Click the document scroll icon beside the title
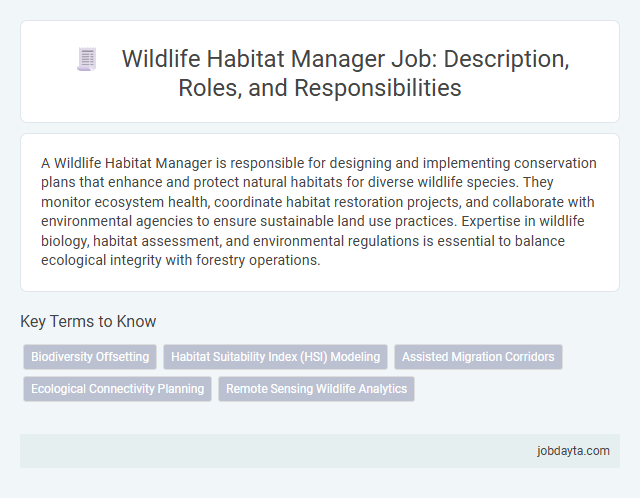The image size is (640, 498). [x=87, y=59]
